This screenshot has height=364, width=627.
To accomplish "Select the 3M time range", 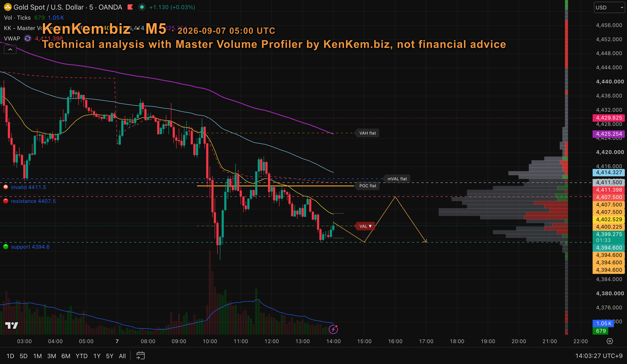I will (x=52, y=356).
